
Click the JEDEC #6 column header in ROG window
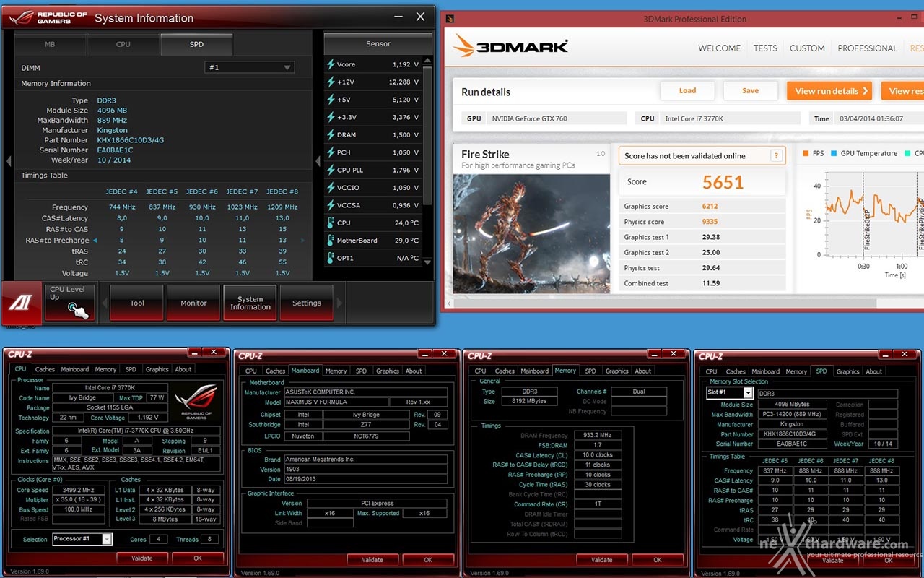[x=202, y=191]
